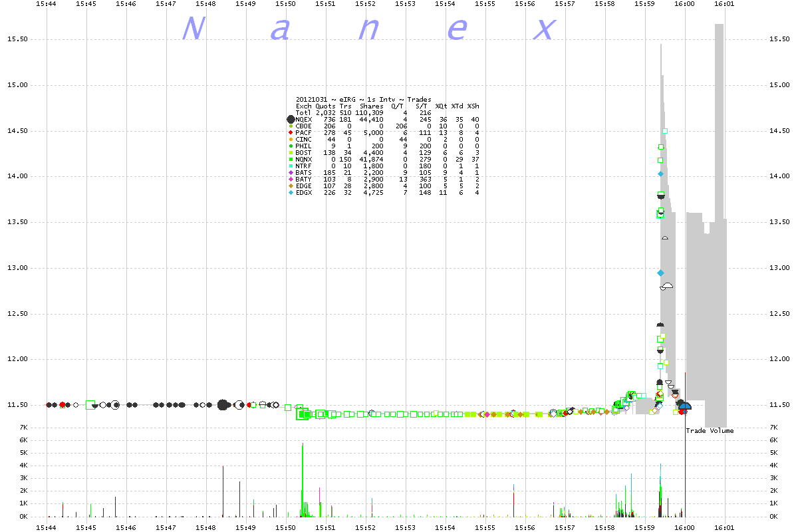Image resolution: width=798 pixels, height=532 pixels.
Task: Click 11.50 on the right price axis
Action: pyautogui.click(x=779, y=405)
